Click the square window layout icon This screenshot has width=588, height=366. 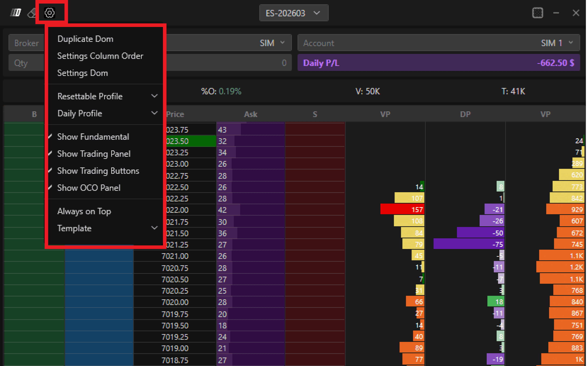(538, 13)
